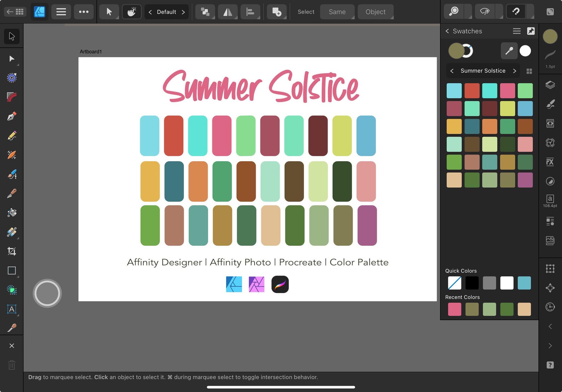Click the Same select button
Viewport: 562px width, 392px height.
(337, 12)
